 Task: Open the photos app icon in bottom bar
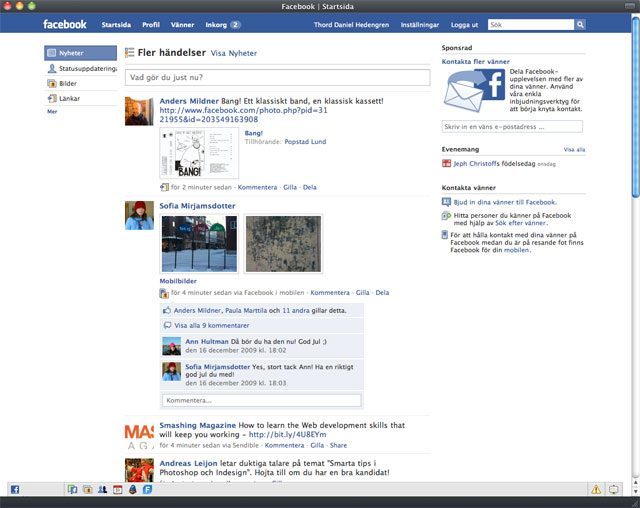point(87,489)
